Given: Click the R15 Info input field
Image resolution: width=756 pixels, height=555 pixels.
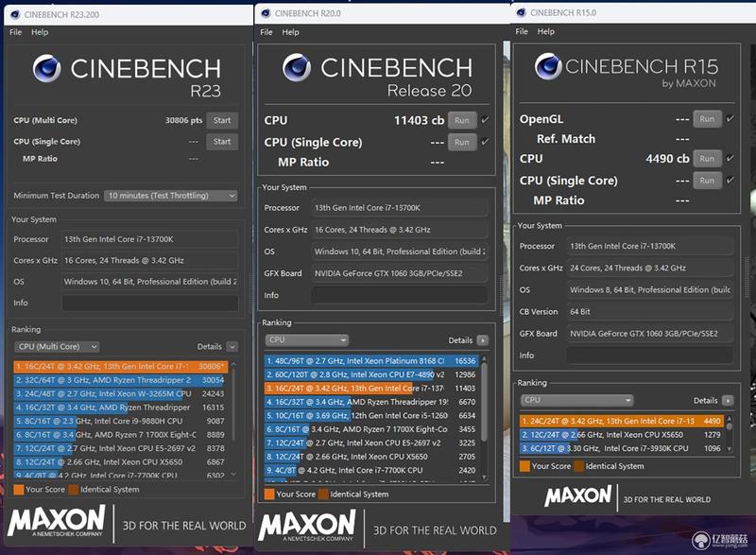Looking at the screenshot, I should point(650,356).
